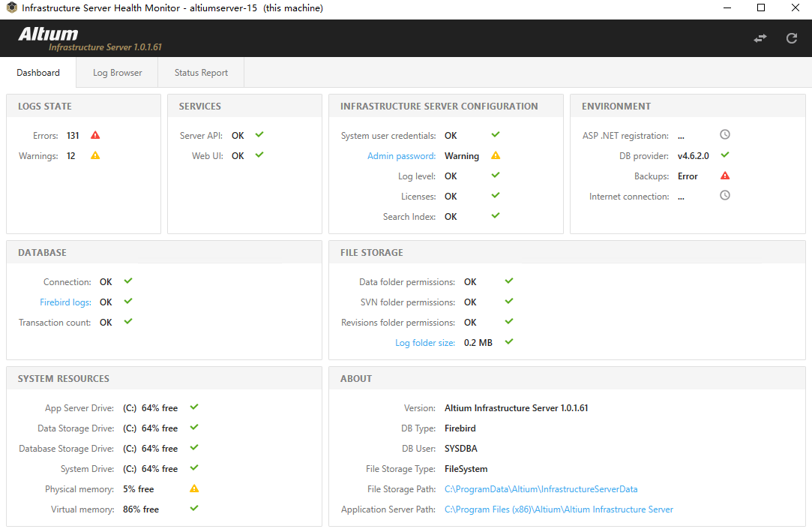Viewport: 812px width, 529px height.
Task: Click the refresh icon in header
Action: point(792,38)
